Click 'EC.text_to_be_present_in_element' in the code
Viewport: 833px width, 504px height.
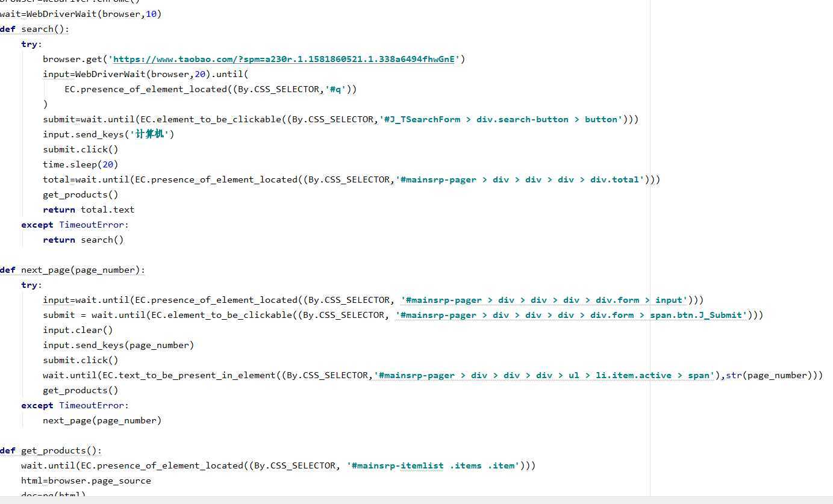pos(189,375)
